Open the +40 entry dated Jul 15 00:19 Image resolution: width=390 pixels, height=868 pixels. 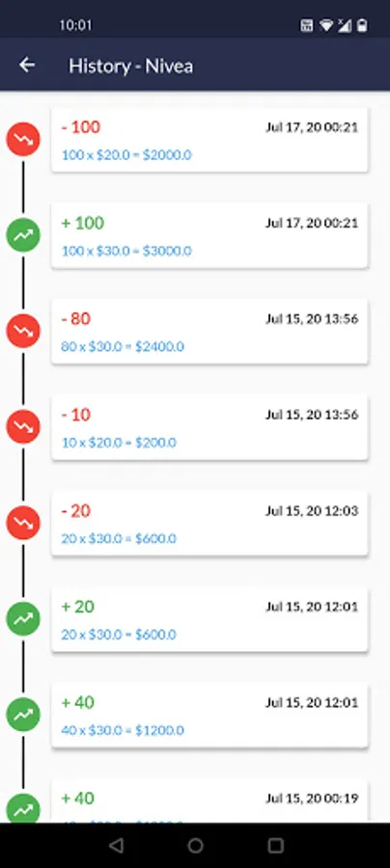click(x=209, y=800)
